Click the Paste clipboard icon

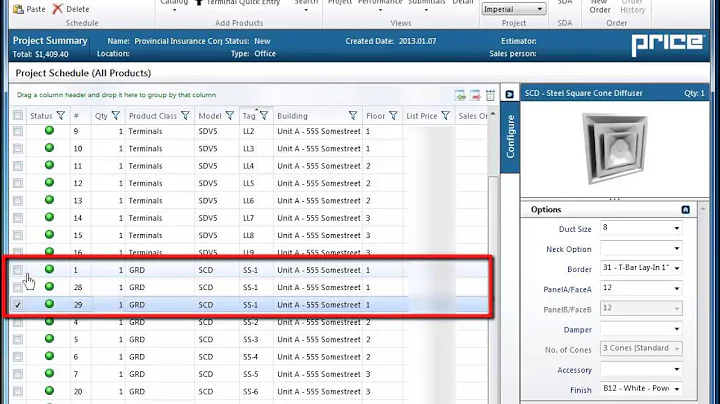click(x=18, y=9)
